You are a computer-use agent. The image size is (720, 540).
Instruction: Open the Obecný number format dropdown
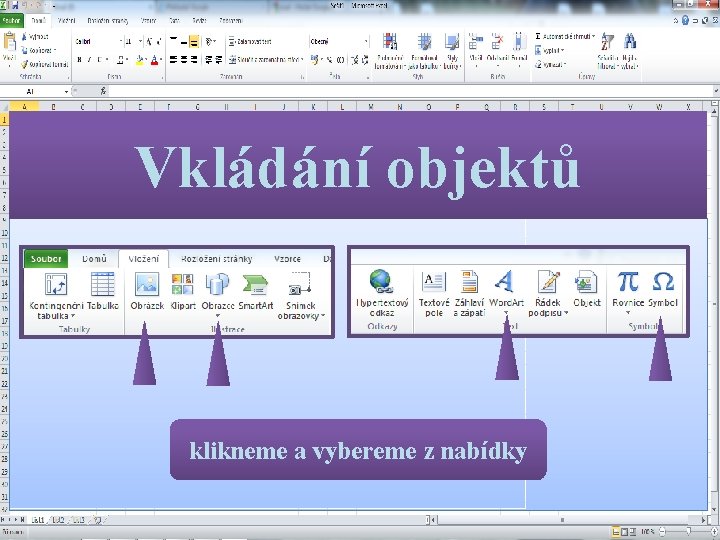click(366, 41)
